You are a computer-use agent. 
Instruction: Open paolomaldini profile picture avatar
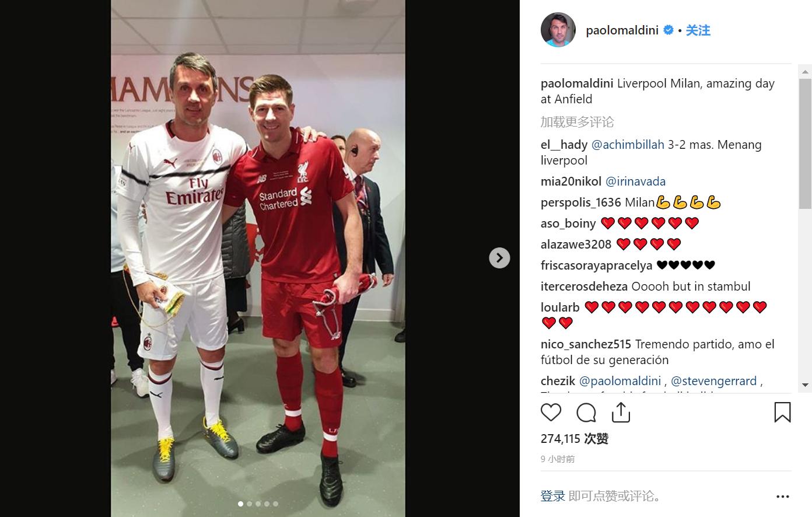(558, 30)
